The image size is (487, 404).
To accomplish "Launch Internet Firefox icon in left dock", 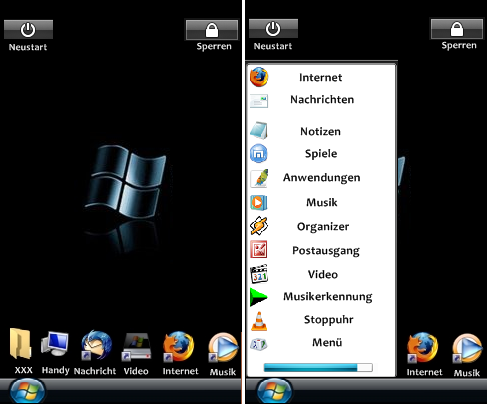I will pos(178,347).
